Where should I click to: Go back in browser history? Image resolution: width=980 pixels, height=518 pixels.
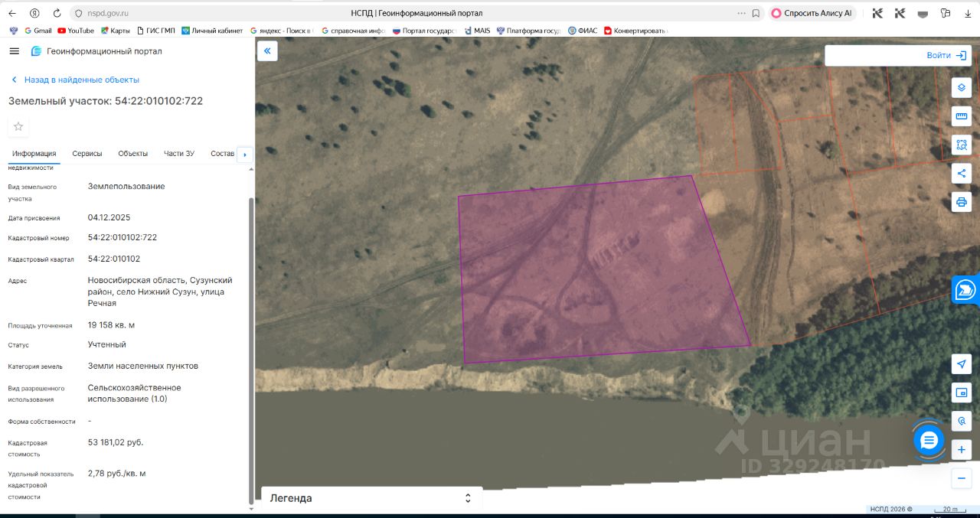tap(13, 13)
